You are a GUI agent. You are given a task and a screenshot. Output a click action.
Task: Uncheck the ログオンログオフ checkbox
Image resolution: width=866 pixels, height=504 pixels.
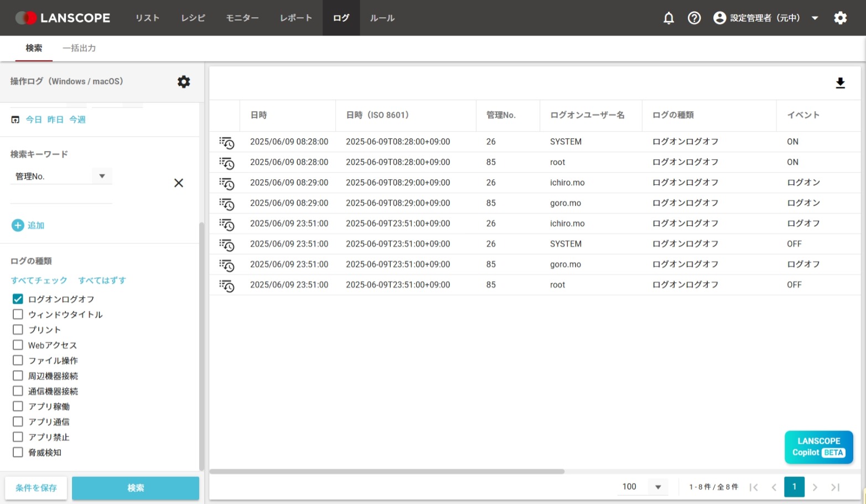coord(18,299)
